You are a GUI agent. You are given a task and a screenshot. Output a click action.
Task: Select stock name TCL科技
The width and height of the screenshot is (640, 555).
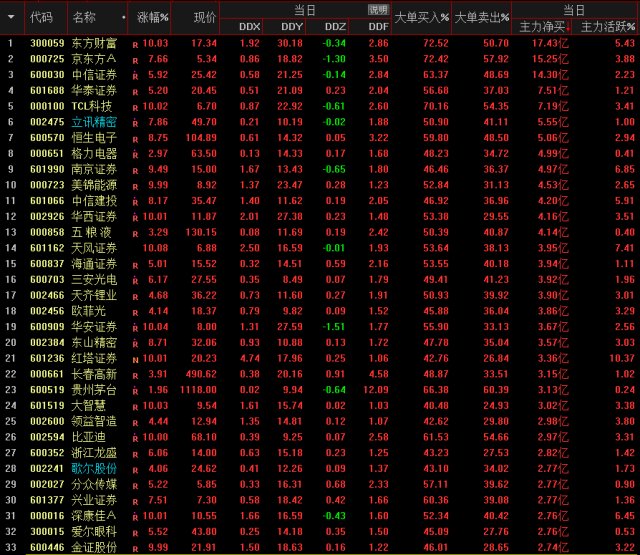coord(91,106)
